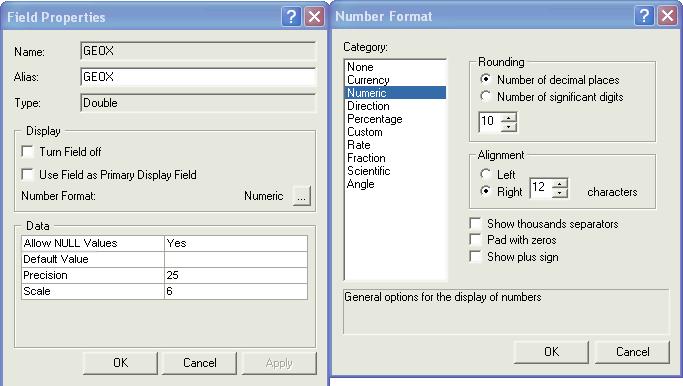Select Number of significant digits radio
The height and width of the screenshot is (386, 683).
[485, 97]
